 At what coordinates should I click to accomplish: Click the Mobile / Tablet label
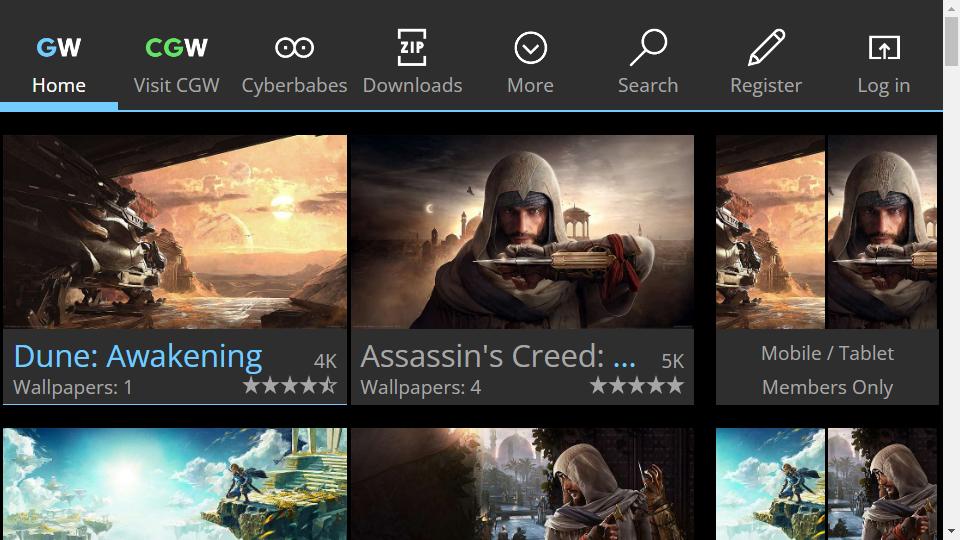(x=827, y=353)
